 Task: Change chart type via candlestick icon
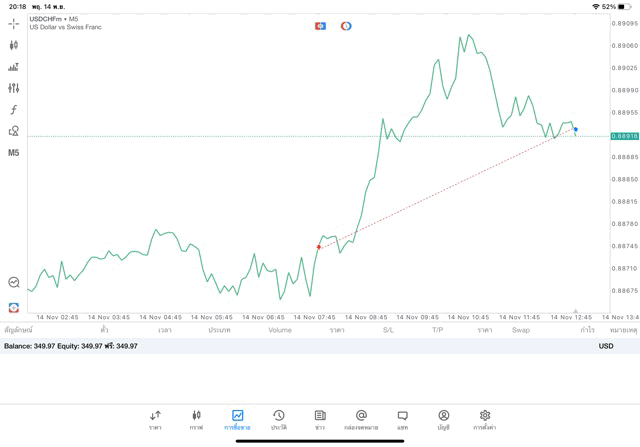pyautogui.click(x=13, y=45)
